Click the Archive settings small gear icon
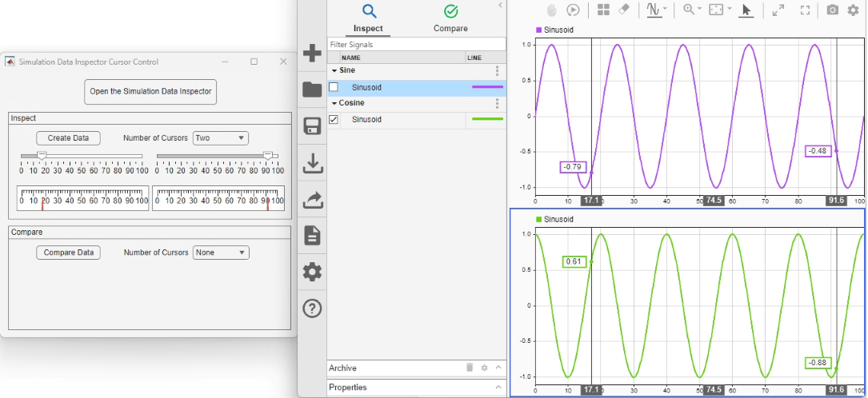 click(484, 368)
